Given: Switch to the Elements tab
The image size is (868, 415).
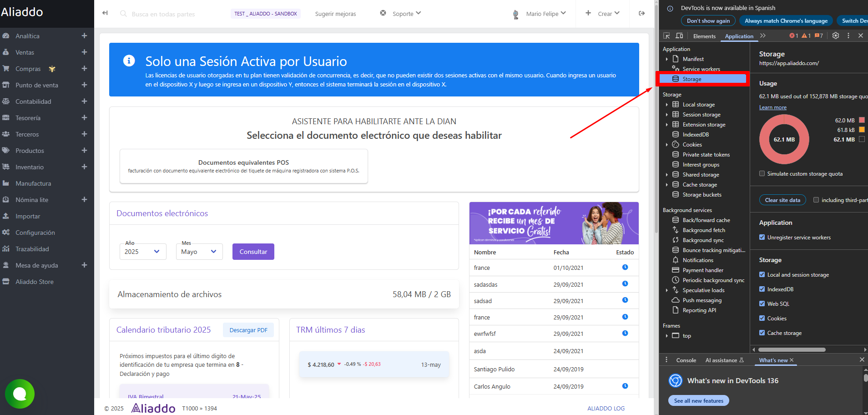Looking at the screenshot, I should pos(704,36).
